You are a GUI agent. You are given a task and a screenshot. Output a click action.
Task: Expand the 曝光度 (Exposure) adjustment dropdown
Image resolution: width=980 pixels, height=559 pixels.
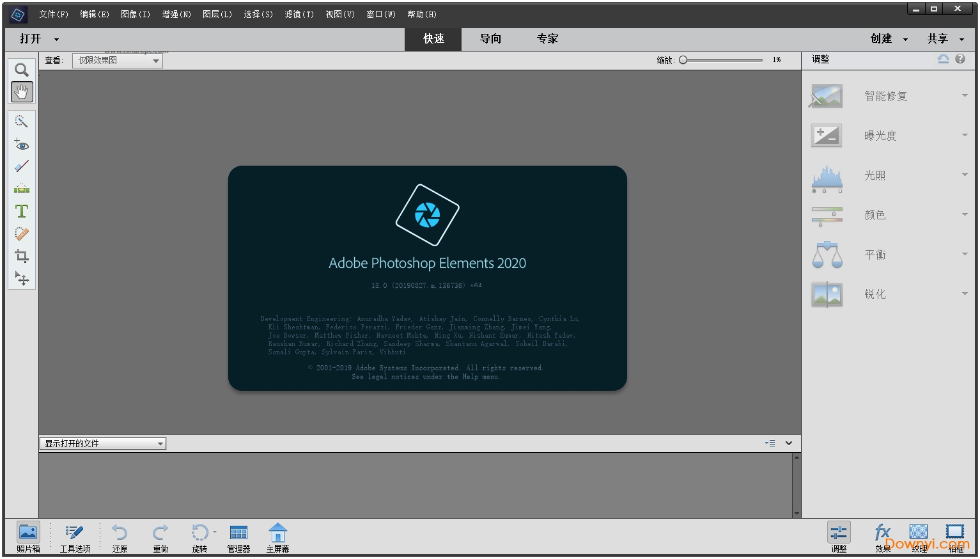point(964,135)
